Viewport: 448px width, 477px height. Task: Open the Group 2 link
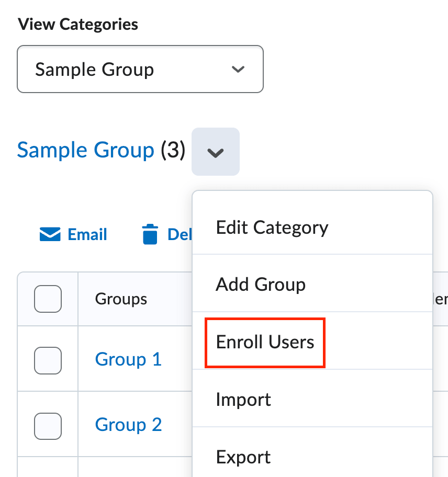[x=128, y=425]
